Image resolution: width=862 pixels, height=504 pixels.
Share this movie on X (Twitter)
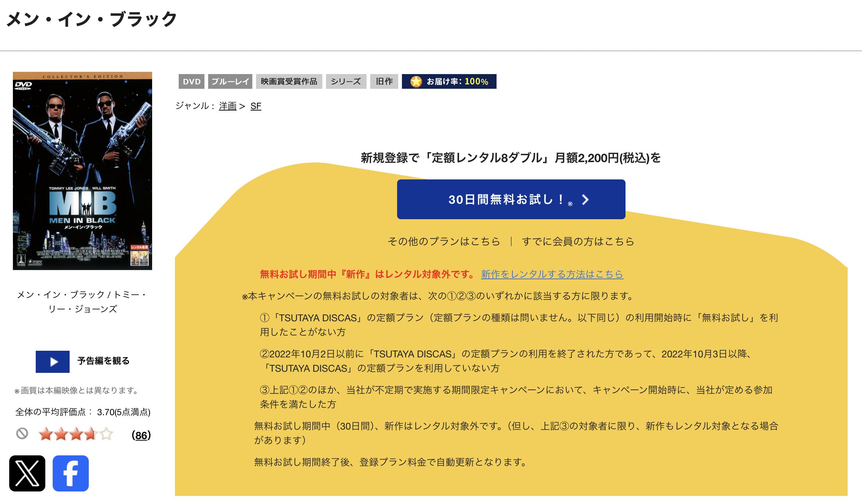click(27, 473)
